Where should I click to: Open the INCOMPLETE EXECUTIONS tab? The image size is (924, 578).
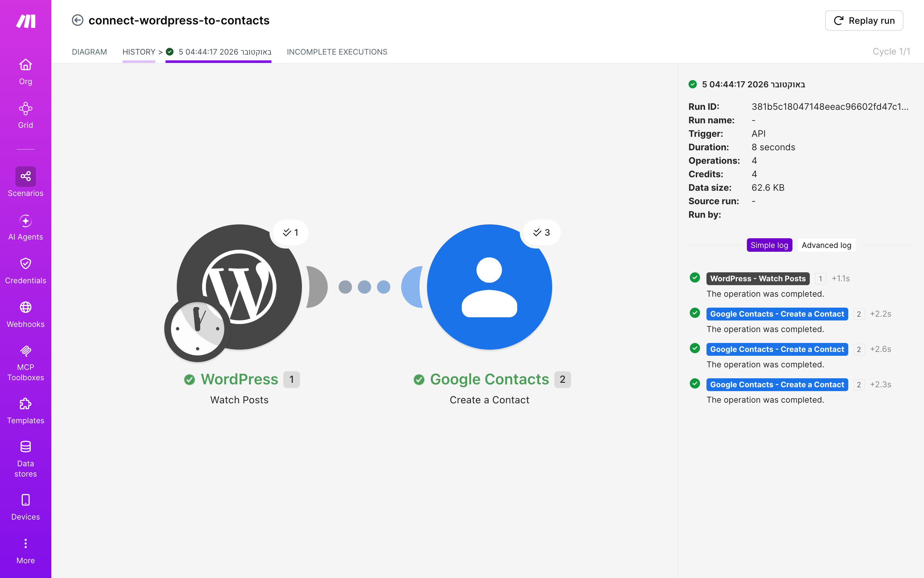click(337, 52)
